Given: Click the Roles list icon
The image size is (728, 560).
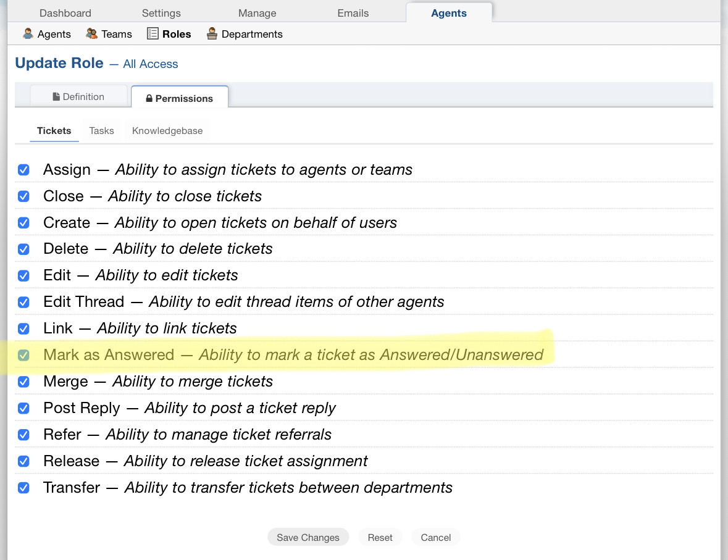Looking at the screenshot, I should click(153, 34).
